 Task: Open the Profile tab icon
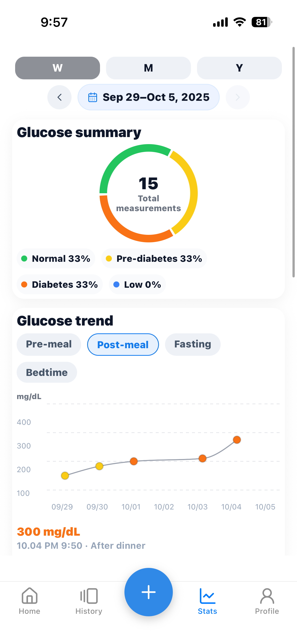tap(267, 596)
